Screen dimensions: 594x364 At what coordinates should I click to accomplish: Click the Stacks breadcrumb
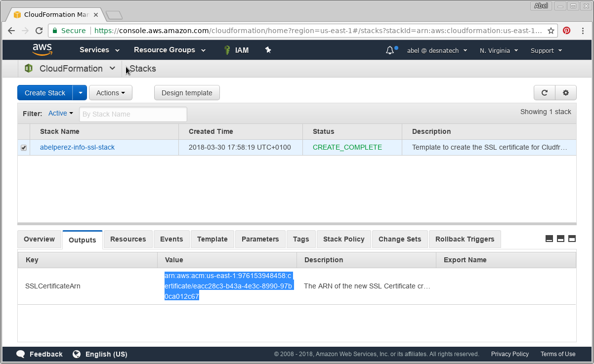pos(143,69)
